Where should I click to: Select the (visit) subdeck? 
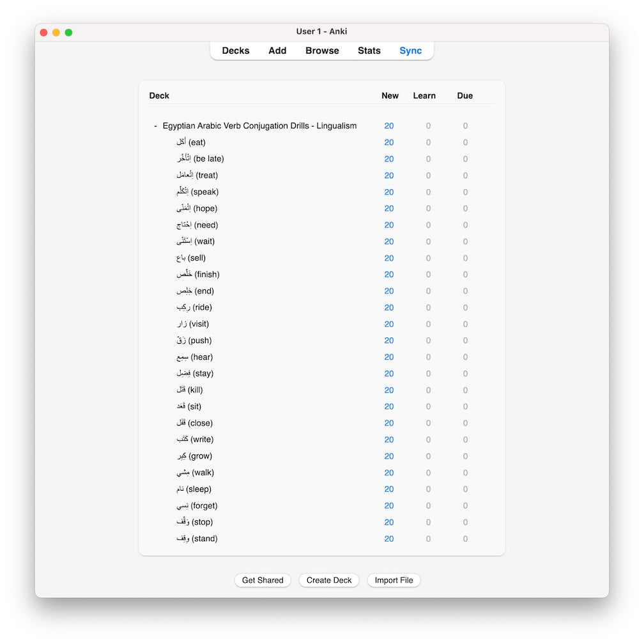(193, 324)
